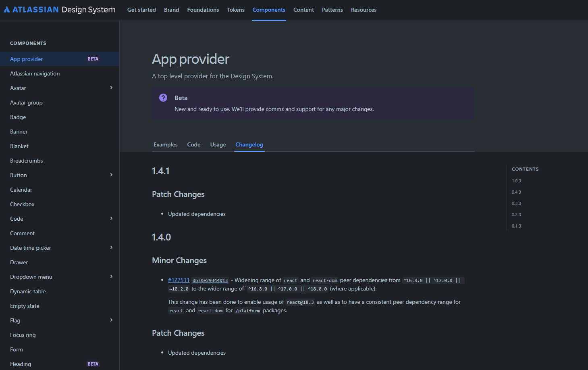Switch to the Examples tab
Screen dimensions: 588x370
coord(166,144)
